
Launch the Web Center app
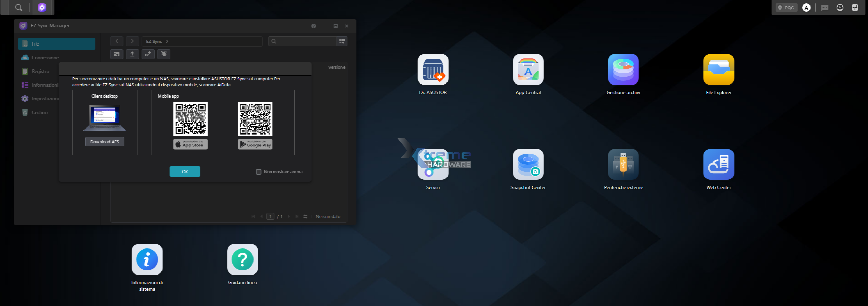(718, 164)
